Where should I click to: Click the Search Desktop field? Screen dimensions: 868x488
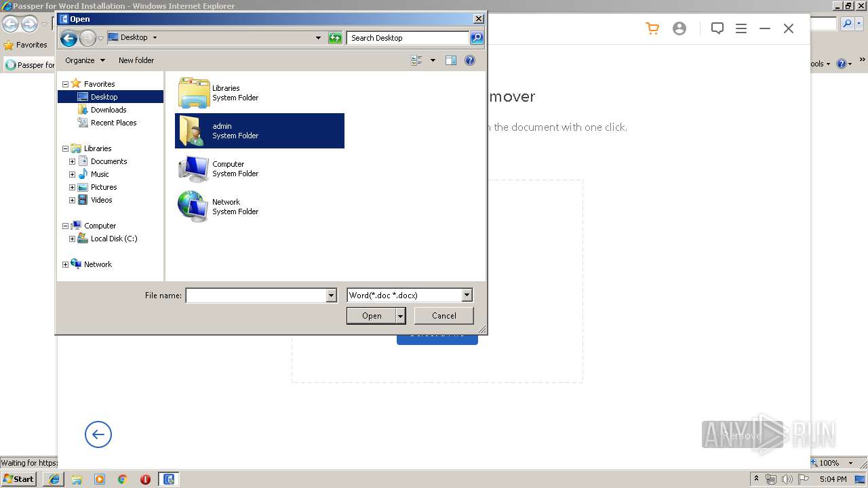tap(408, 38)
